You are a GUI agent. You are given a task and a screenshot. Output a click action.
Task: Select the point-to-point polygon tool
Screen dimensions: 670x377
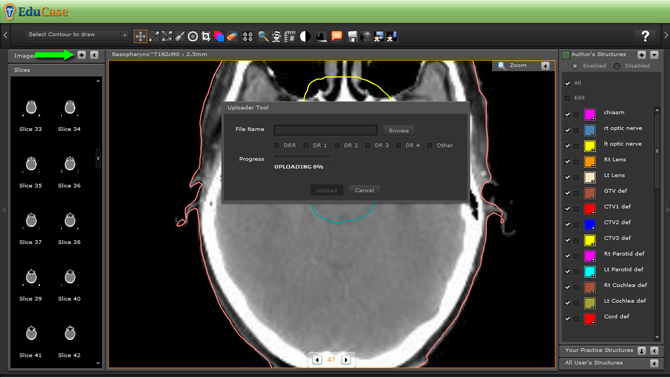pyautogui.click(x=167, y=36)
